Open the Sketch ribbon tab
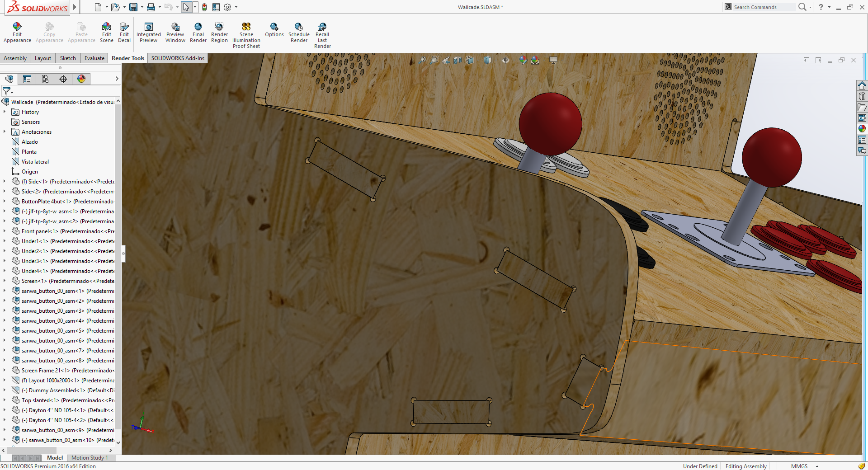This screenshot has height=470, width=868. pos(68,58)
